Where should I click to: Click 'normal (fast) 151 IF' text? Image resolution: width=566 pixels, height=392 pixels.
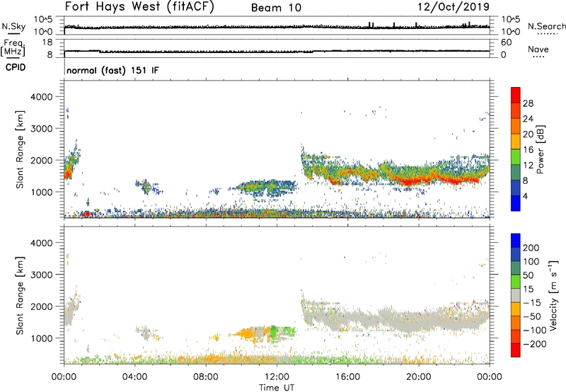click(x=112, y=70)
